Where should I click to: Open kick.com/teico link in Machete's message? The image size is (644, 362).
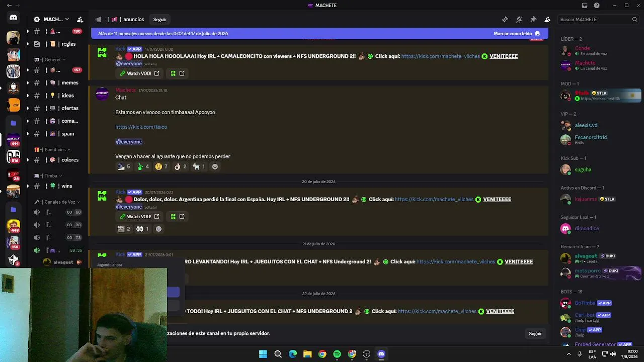pyautogui.click(x=141, y=127)
